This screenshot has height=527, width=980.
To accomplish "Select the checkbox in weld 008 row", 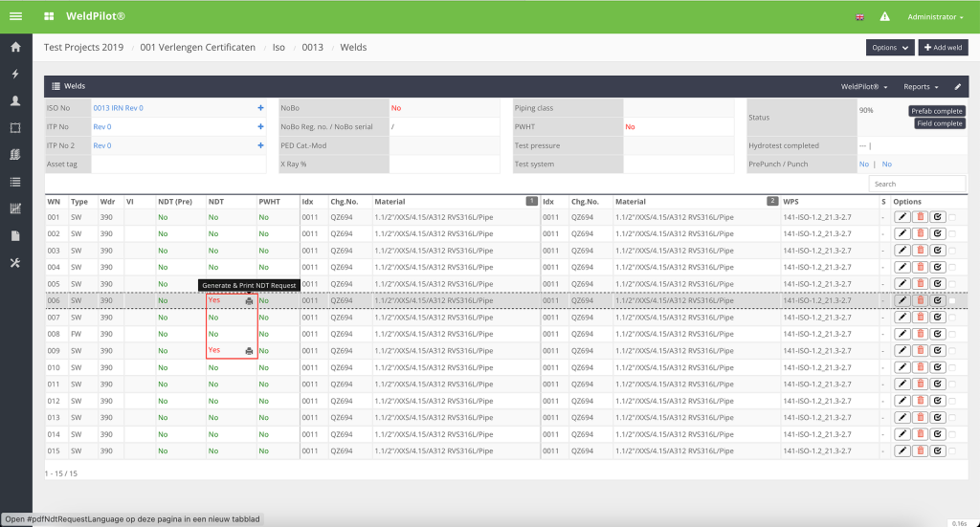I will [952, 335].
